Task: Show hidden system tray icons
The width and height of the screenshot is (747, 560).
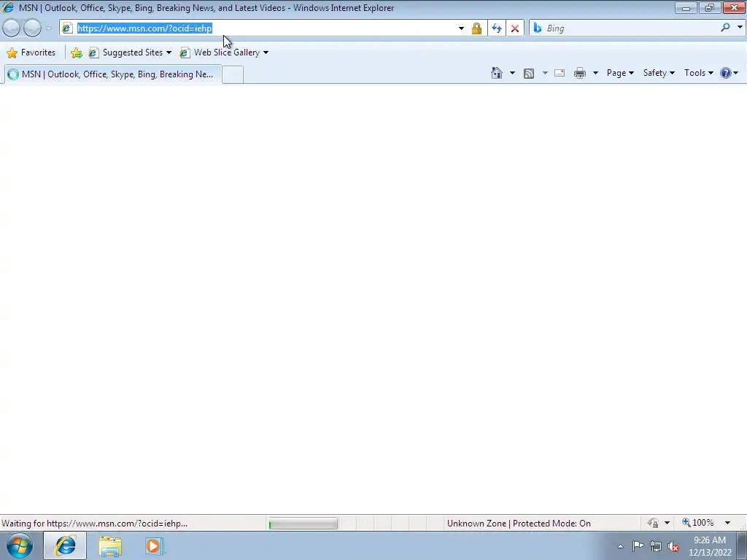Action: click(x=620, y=546)
